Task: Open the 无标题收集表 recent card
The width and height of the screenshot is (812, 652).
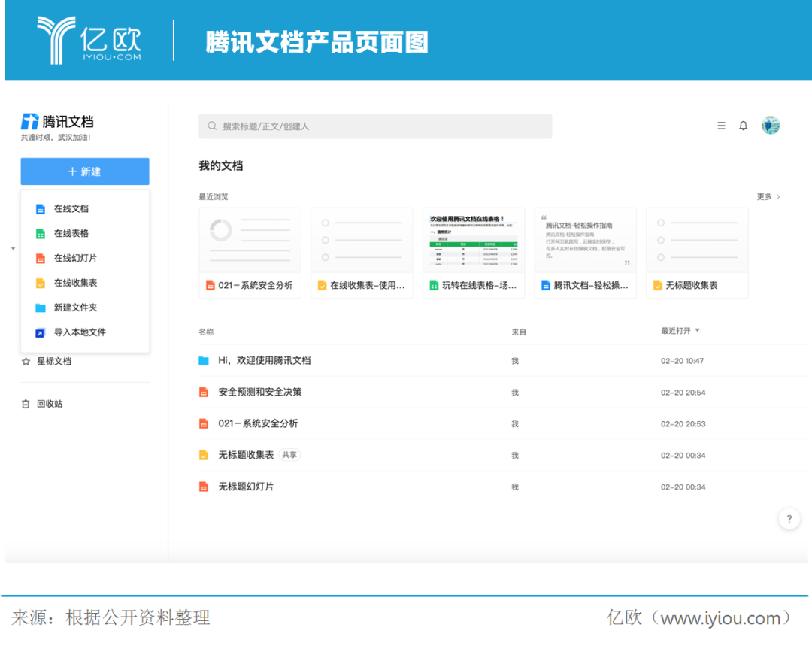Action: [698, 253]
